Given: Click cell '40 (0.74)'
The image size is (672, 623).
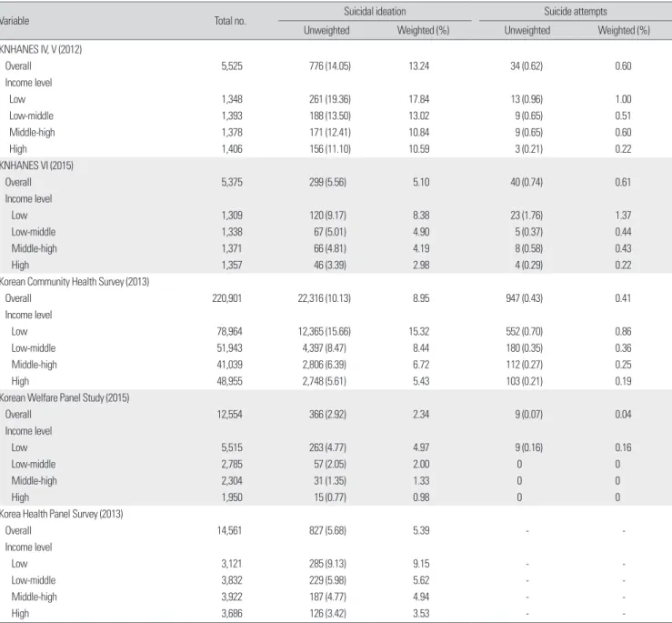Looking at the screenshot, I should tap(527, 182).
